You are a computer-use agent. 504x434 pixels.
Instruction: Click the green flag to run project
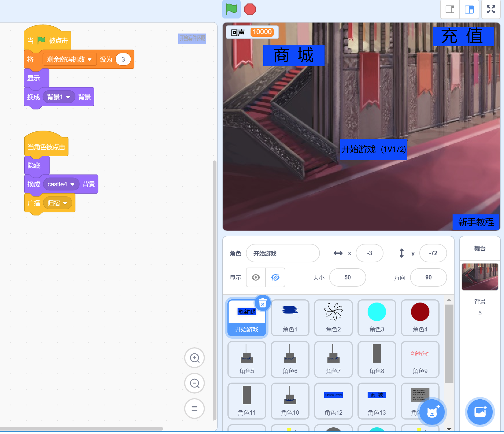(231, 9)
